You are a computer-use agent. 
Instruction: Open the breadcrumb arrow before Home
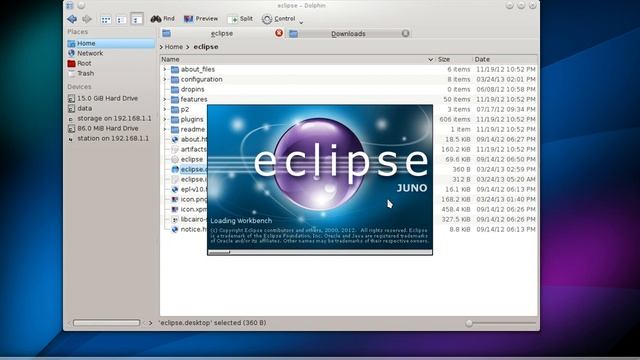tap(161, 47)
